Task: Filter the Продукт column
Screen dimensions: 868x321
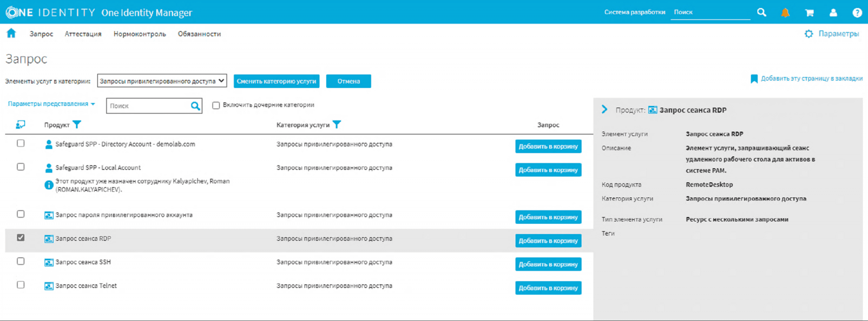Action: [77, 125]
